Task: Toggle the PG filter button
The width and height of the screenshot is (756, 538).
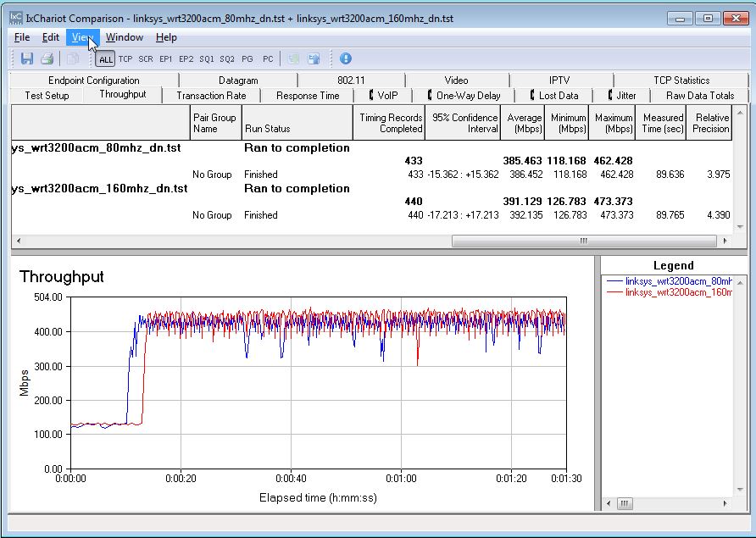Action: [x=247, y=58]
